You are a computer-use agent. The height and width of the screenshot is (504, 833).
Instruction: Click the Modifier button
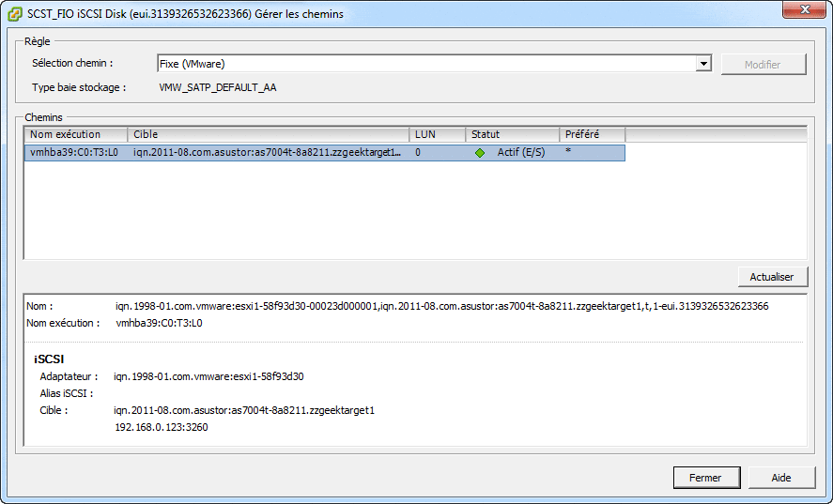click(x=763, y=64)
